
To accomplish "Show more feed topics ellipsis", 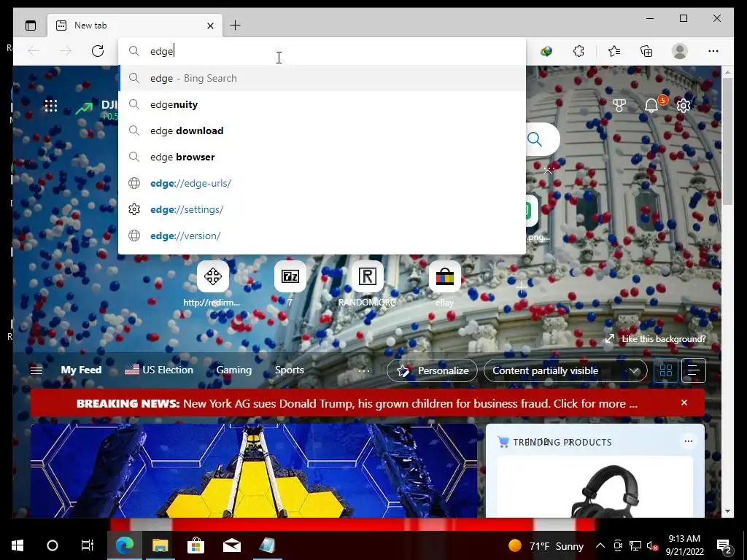I will (x=364, y=370).
